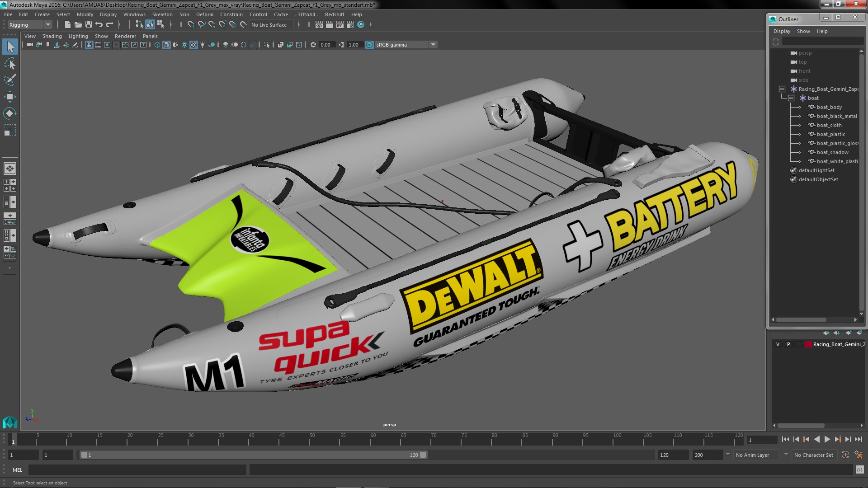
Task: Play the animation backwards
Action: 816,439
